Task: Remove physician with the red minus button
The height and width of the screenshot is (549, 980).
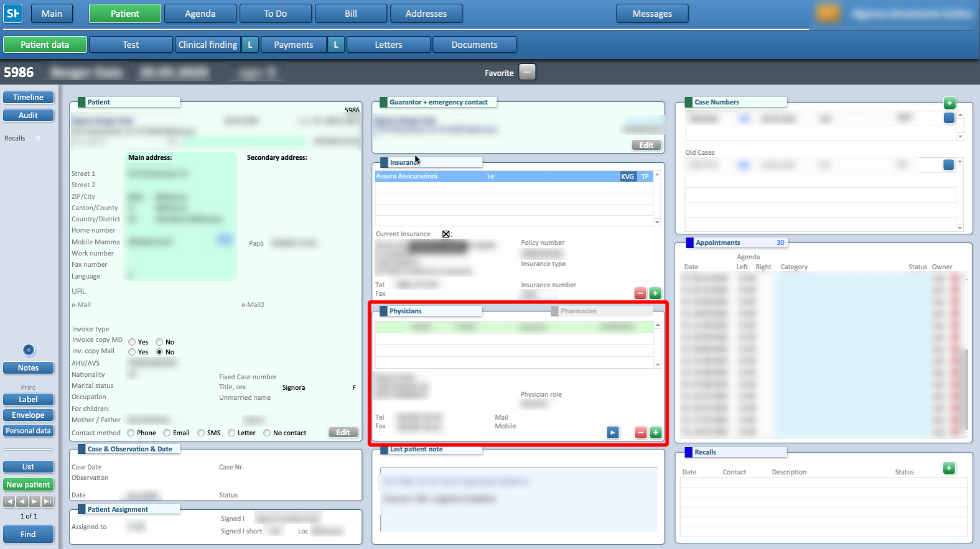Action: pos(641,433)
